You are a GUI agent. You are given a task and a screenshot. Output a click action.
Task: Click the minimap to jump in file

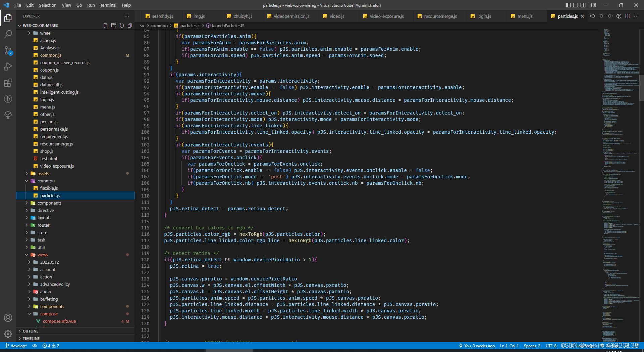click(619, 185)
